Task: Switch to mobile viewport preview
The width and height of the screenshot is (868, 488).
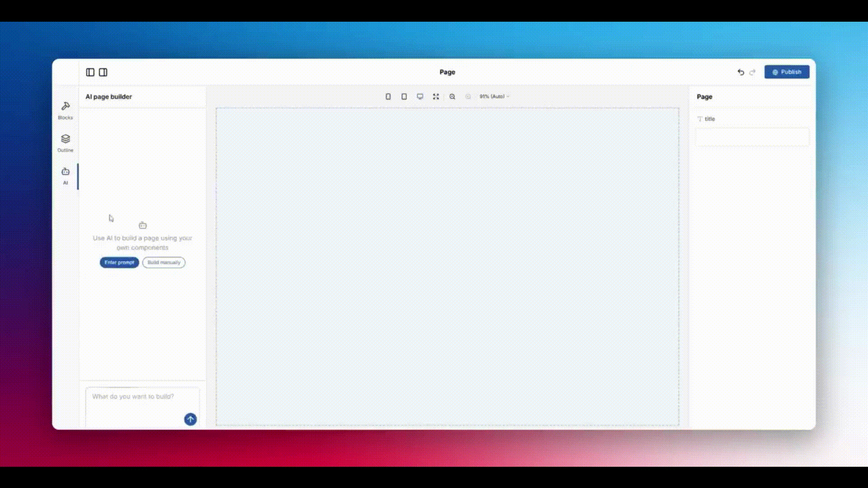Action: point(388,97)
